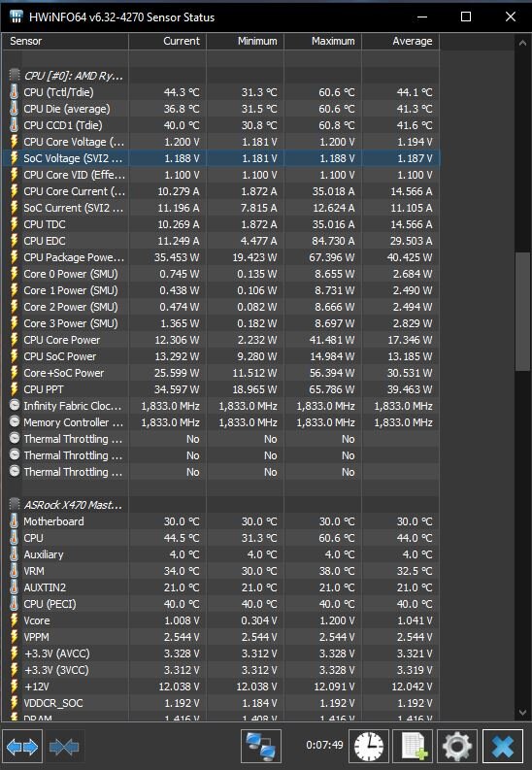
Task: Start logging with the sheet plus icon
Action: pos(414,747)
